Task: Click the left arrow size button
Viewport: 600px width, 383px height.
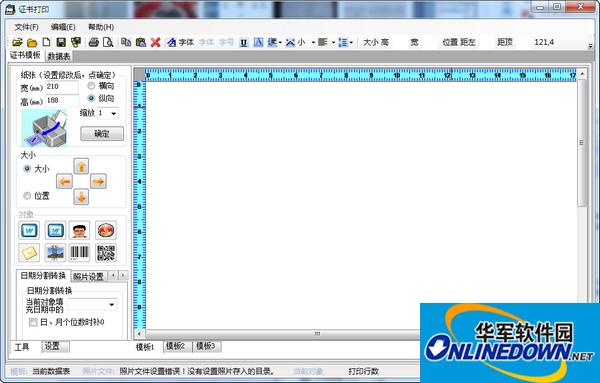Action: [64, 181]
